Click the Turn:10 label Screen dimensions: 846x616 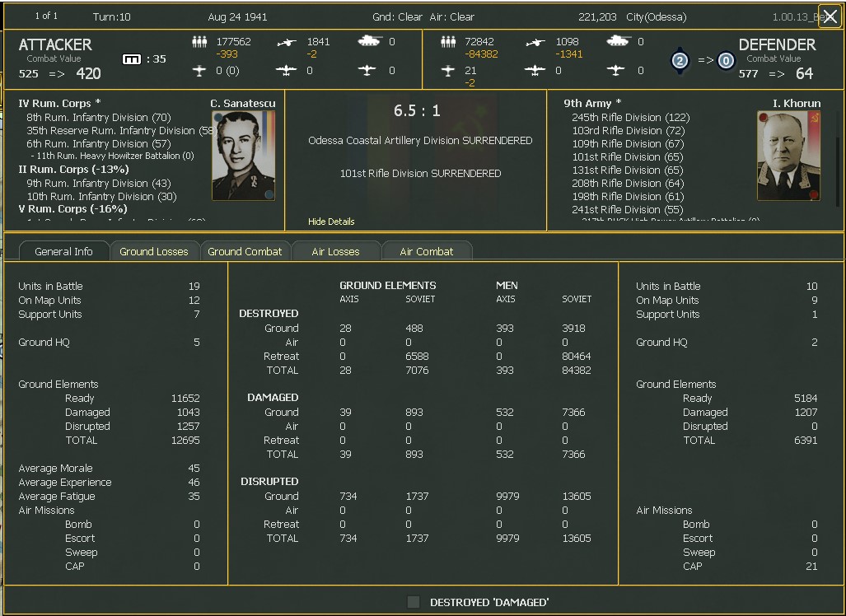(112, 16)
